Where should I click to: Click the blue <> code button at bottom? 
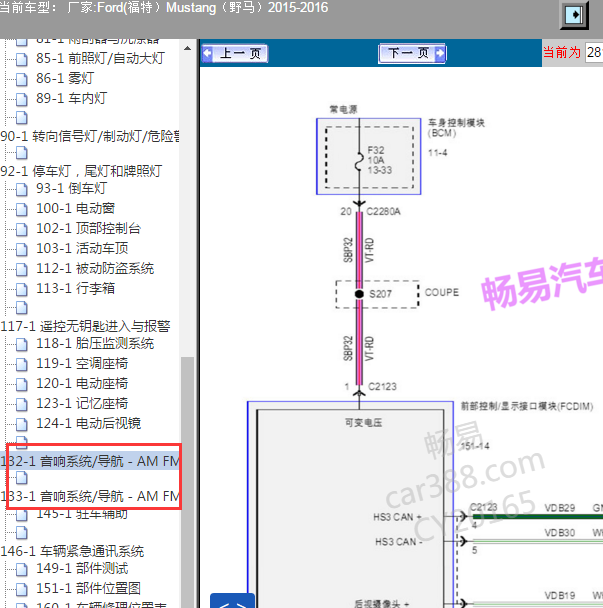point(232,601)
